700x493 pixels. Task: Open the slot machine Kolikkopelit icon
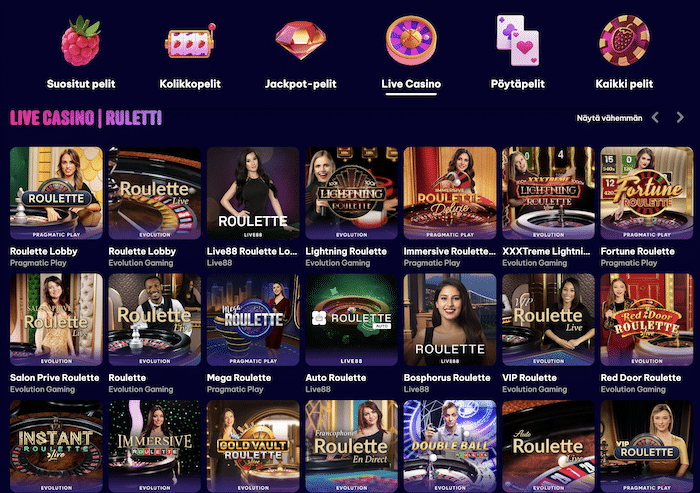pyautogui.click(x=190, y=41)
